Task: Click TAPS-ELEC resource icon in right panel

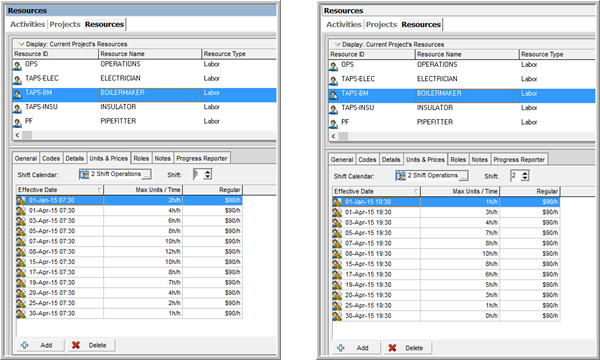Action: [333, 81]
